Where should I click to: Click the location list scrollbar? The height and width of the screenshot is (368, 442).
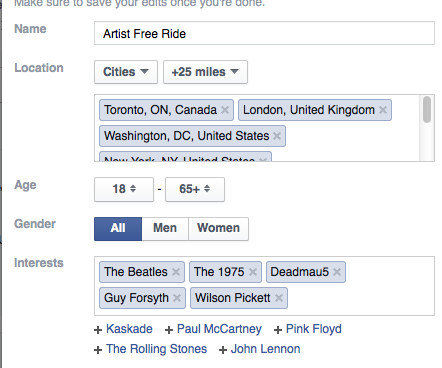click(427, 110)
